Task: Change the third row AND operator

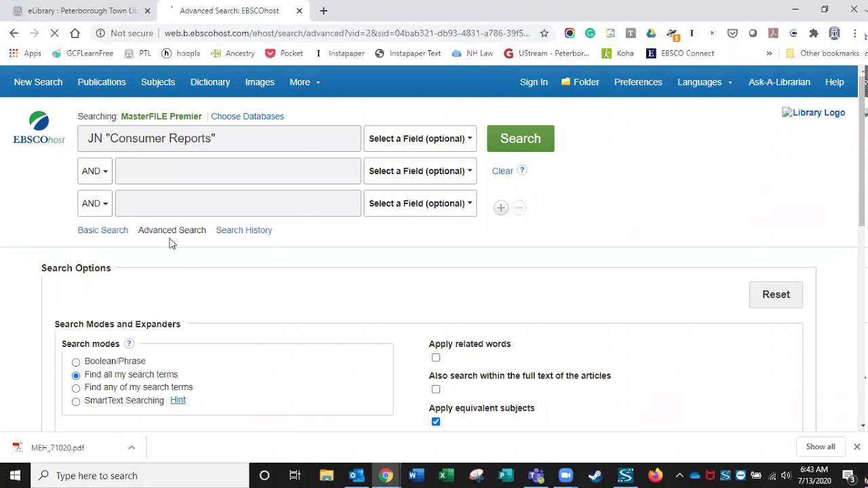Action: coord(95,203)
